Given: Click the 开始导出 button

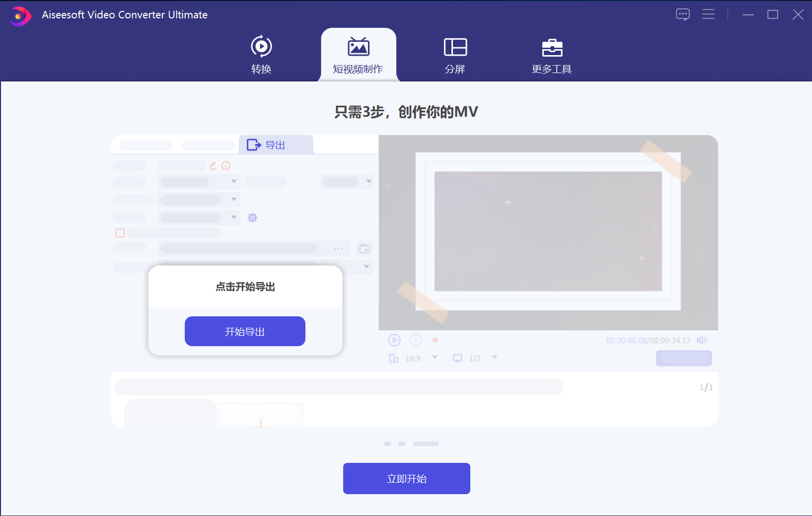Looking at the screenshot, I should (x=245, y=331).
